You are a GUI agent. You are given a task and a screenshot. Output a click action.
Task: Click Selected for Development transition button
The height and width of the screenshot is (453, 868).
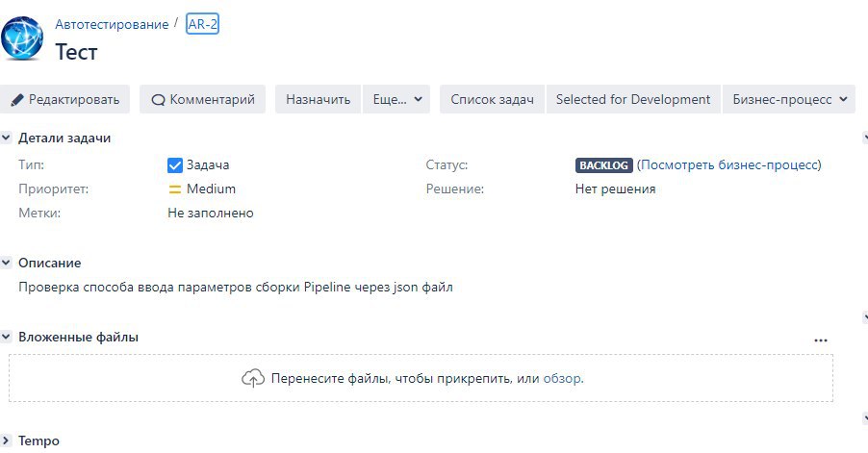[633, 100]
